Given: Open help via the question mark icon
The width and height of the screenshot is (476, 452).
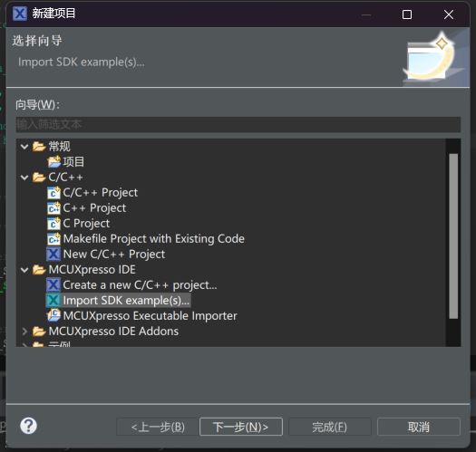Looking at the screenshot, I should click(x=28, y=426).
